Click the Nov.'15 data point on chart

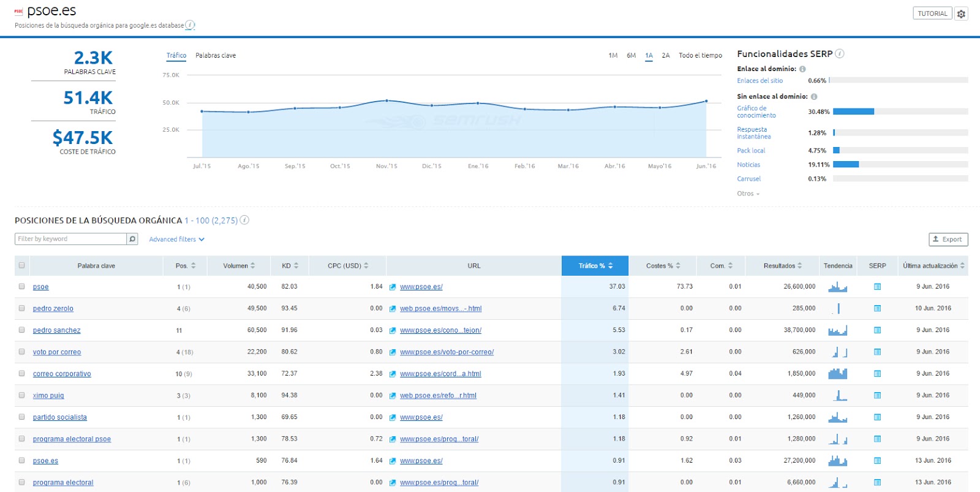[386, 100]
